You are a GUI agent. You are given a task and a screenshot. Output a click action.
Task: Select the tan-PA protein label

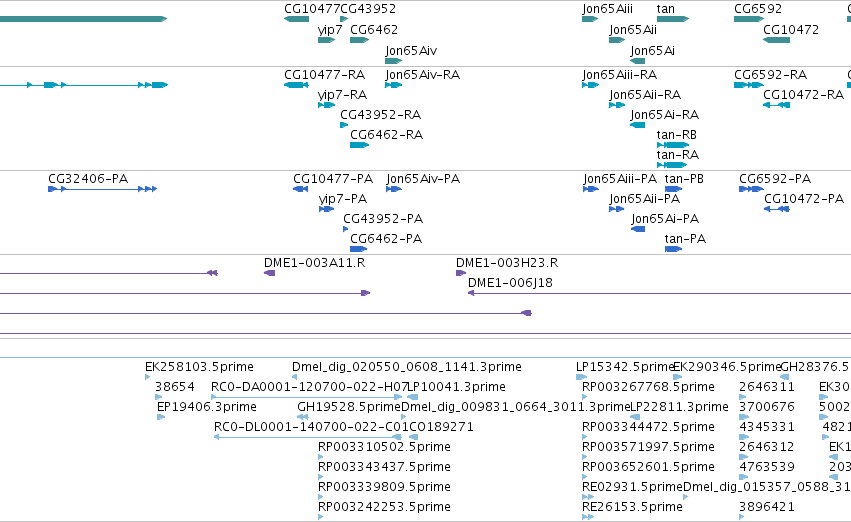(685, 239)
